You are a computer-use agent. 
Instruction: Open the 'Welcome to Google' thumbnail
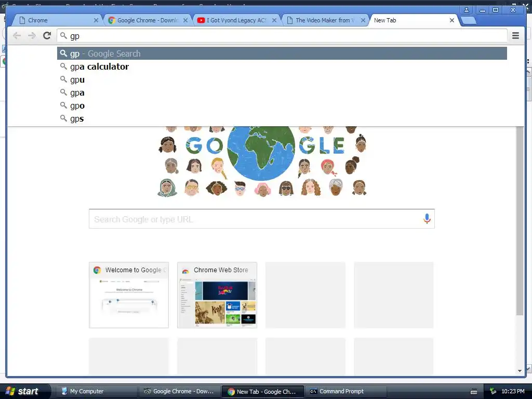tap(129, 295)
